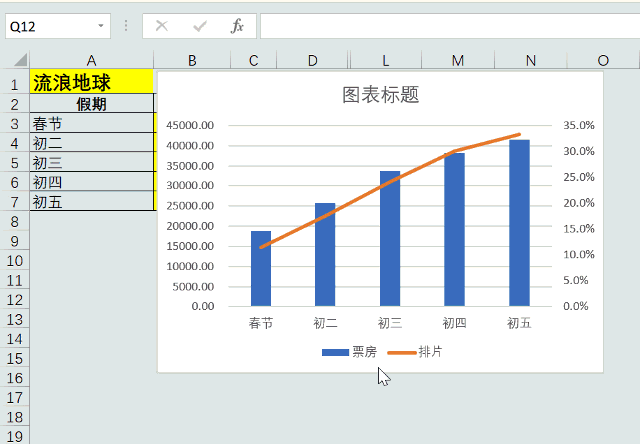This screenshot has height=444, width=640.
Task: Select row 2 header
Action: 15,104
